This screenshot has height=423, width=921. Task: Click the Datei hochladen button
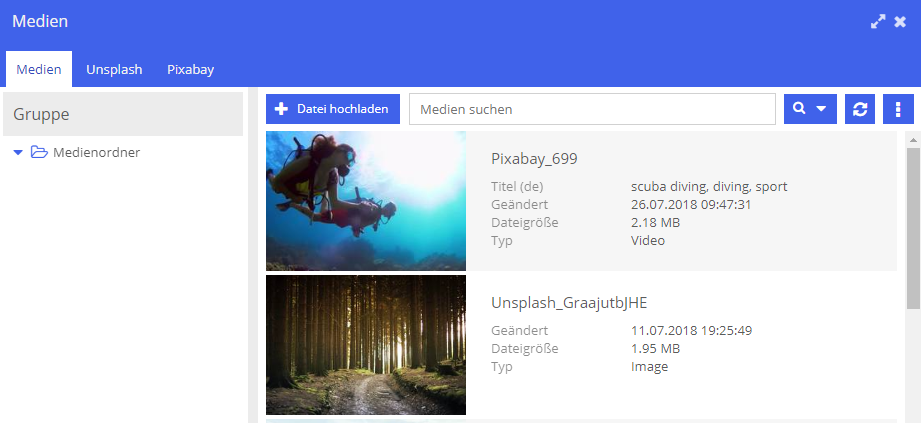click(x=333, y=109)
